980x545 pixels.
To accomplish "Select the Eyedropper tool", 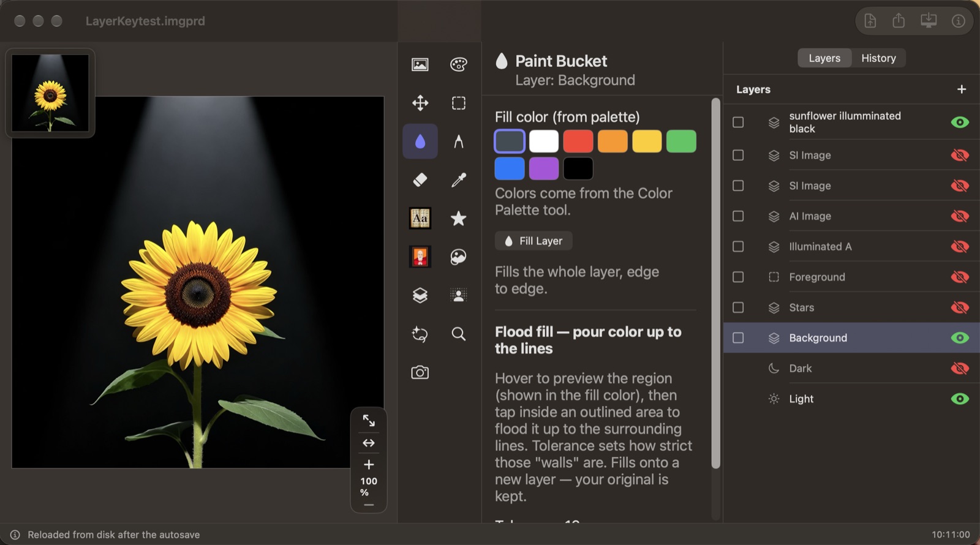I will point(459,180).
